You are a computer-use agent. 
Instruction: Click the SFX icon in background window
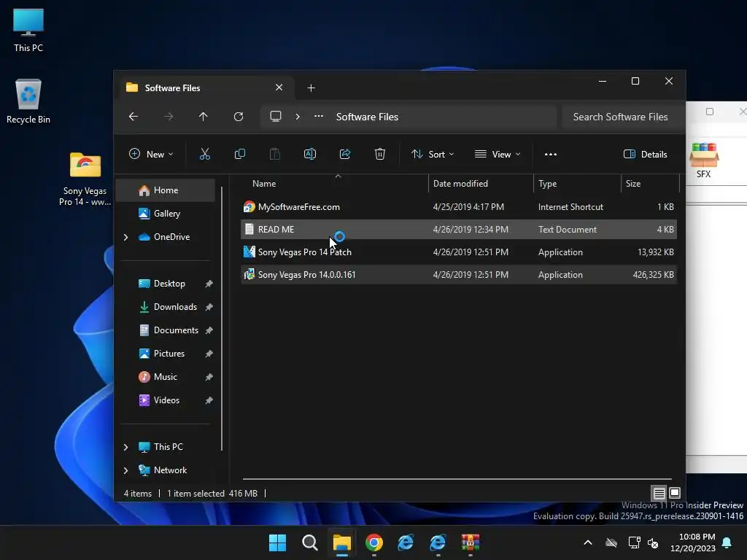click(x=704, y=160)
